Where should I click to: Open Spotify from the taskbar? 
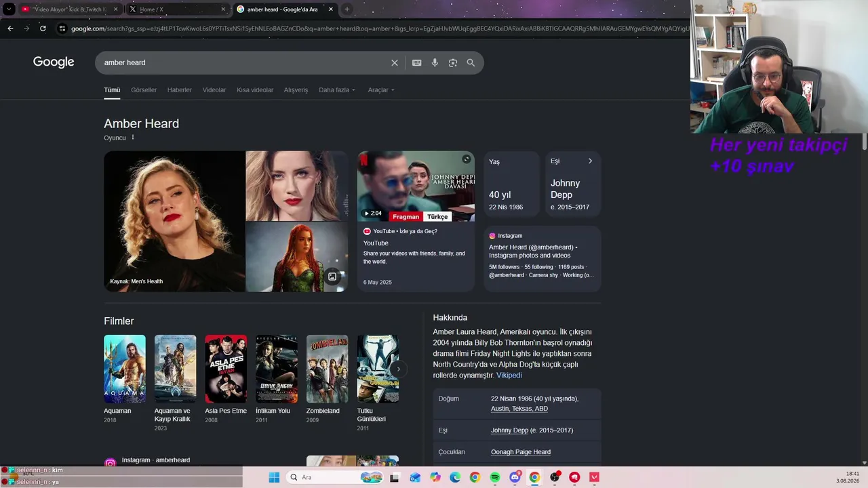[495, 477]
